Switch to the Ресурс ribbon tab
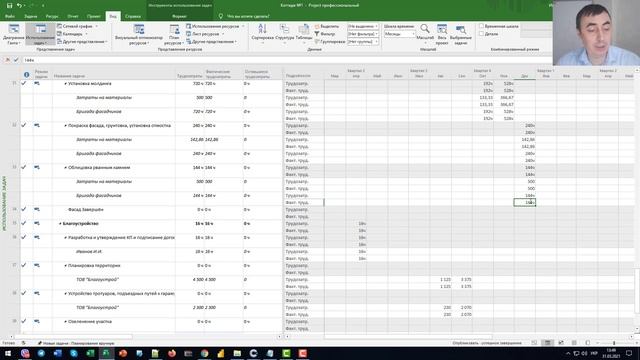Image resolution: width=640 pixels, height=360 pixels. tap(52, 16)
